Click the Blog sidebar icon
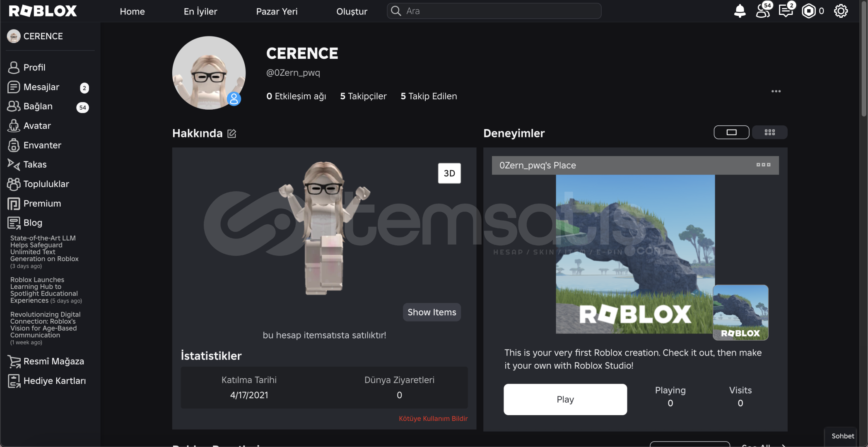868x447 pixels. [14, 223]
